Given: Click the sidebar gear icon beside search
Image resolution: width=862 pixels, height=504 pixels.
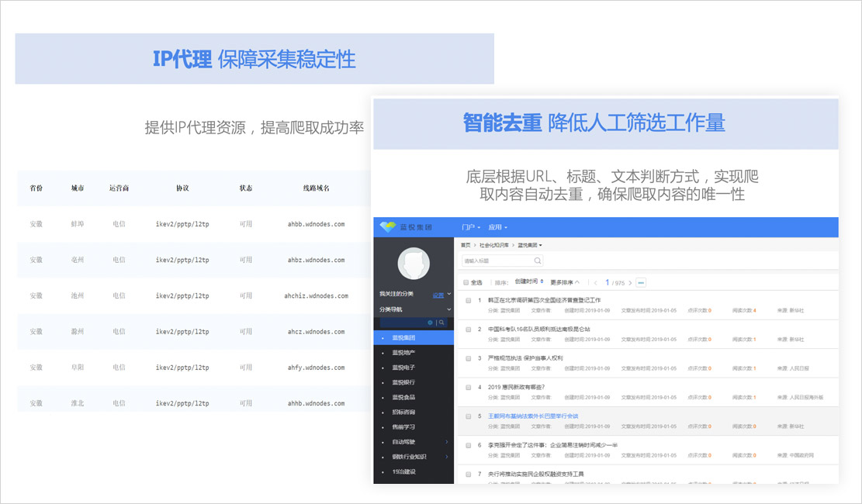Looking at the screenshot, I should [431, 323].
